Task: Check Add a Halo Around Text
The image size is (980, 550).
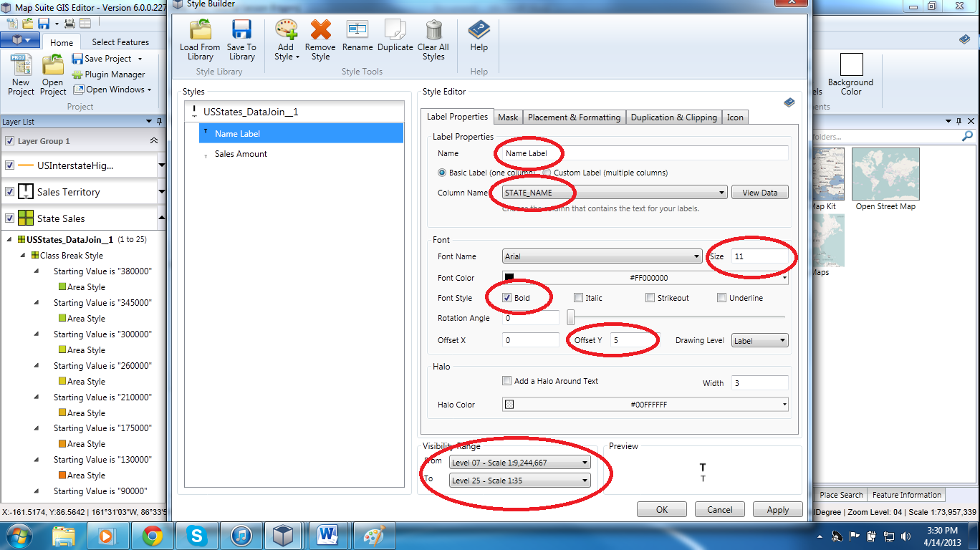Action: (x=507, y=381)
